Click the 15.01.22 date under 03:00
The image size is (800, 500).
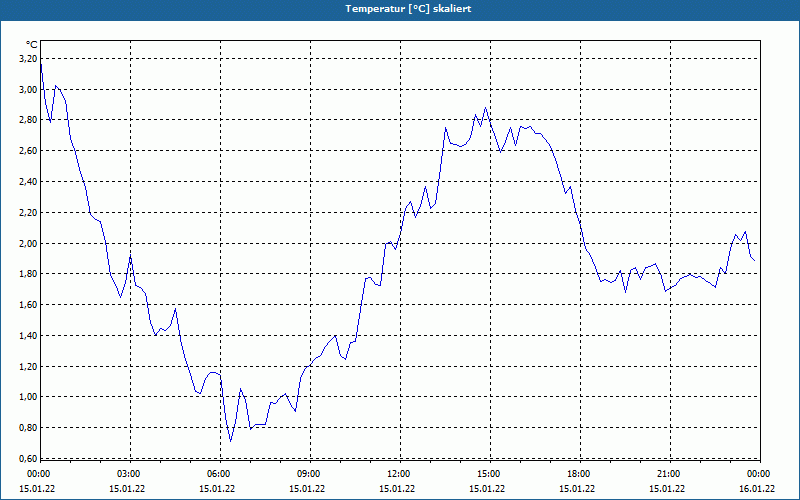tap(127, 489)
